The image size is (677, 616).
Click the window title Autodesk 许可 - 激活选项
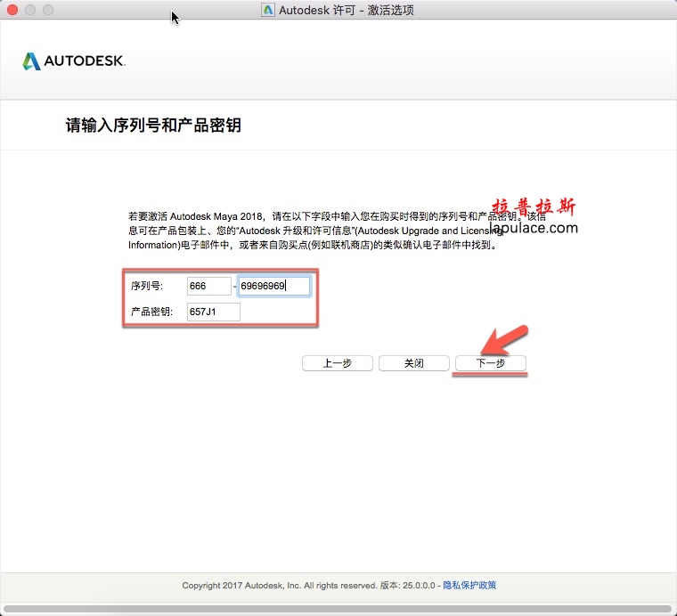347,10
